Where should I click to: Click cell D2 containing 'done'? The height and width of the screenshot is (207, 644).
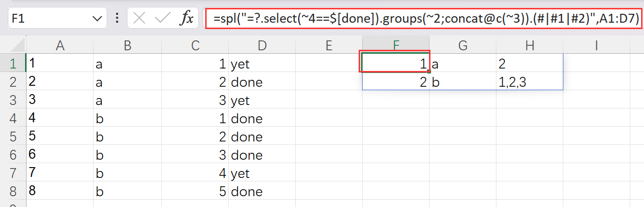tap(262, 82)
